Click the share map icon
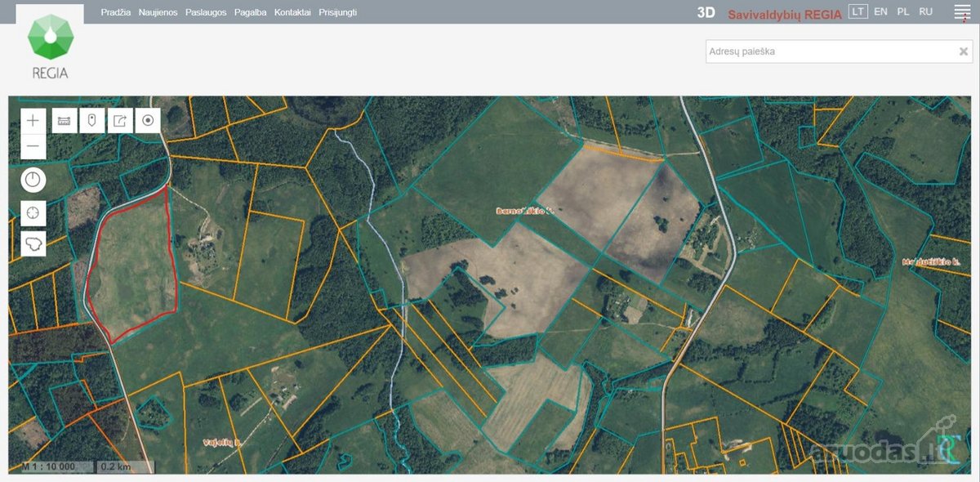The height and width of the screenshot is (482, 980). tap(120, 121)
